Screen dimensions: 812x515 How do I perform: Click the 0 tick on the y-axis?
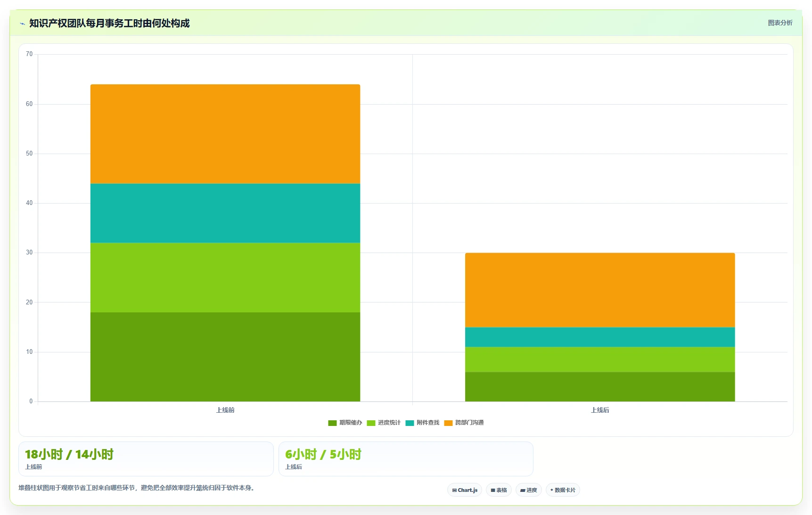coord(31,401)
